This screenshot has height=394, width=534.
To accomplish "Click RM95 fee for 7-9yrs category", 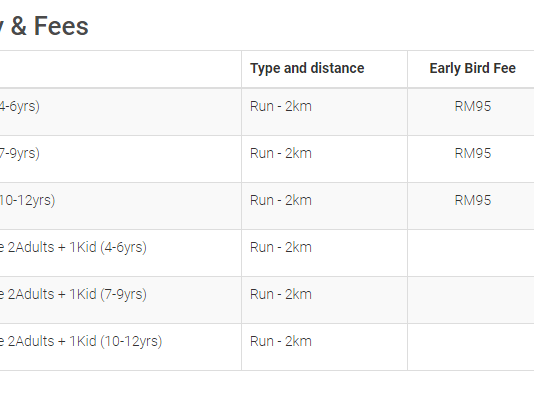I will [x=473, y=153].
